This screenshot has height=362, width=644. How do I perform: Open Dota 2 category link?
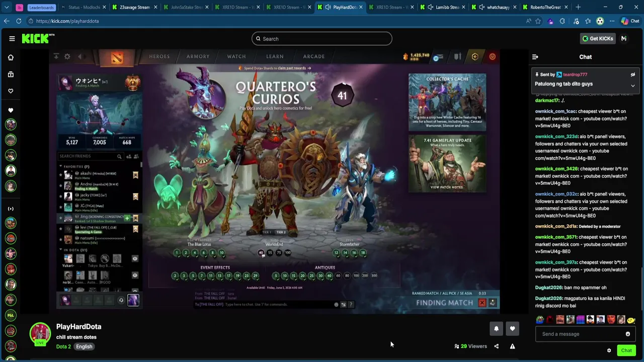coord(63,346)
